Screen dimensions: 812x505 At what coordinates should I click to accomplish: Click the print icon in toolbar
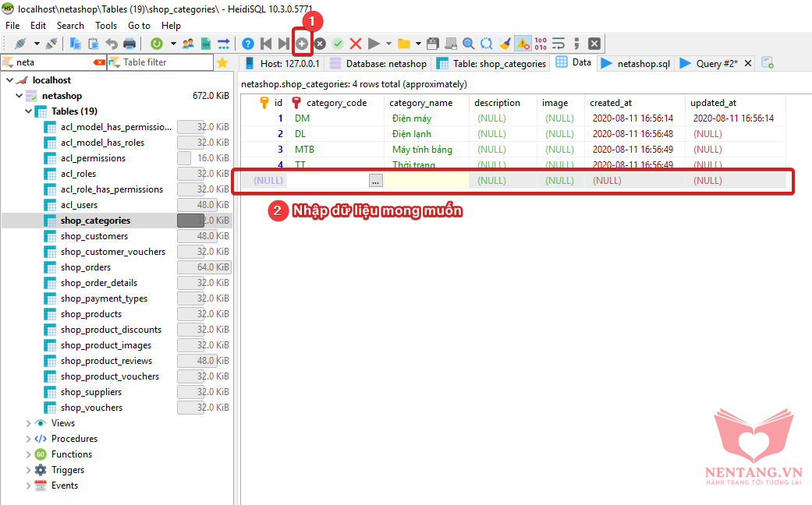click(x=129, y=44)
